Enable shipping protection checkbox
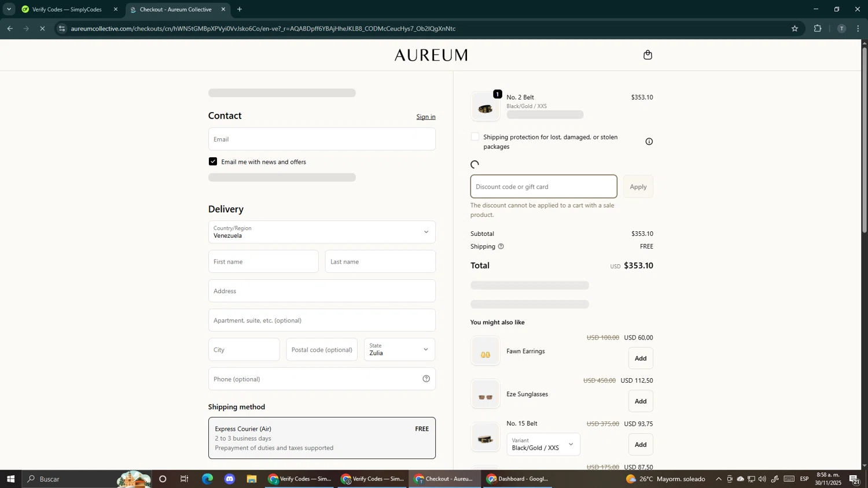868x488 pixels. pyautogui.click(x=475, y=137)
